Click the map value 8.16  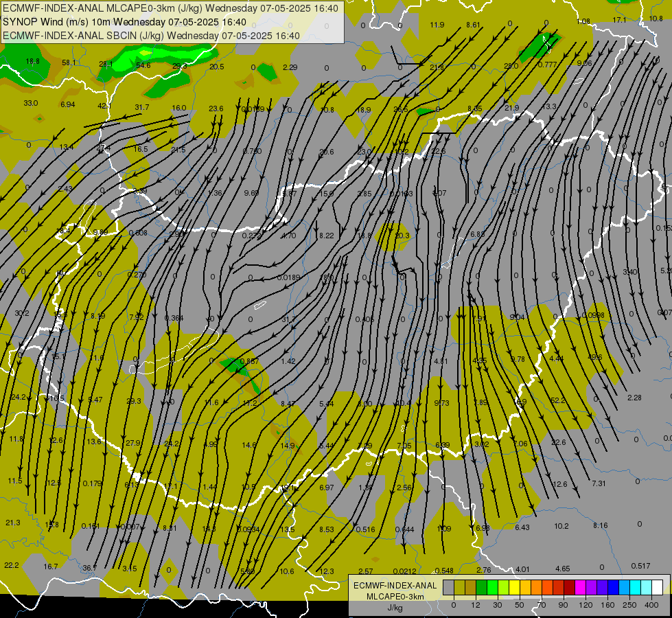tap(600, 525)
